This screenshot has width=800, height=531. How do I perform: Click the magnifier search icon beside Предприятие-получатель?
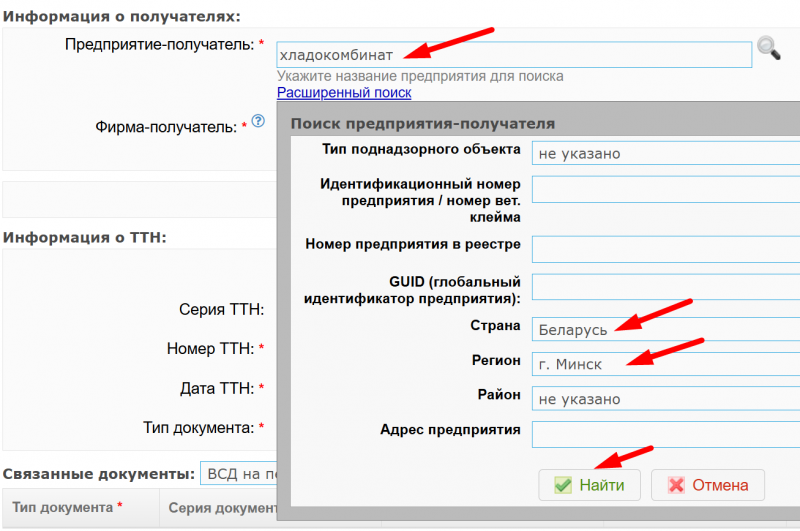768,48
